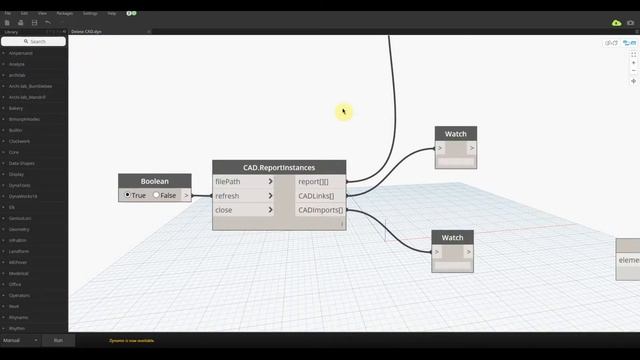This screenshot has height=360, width=640.
Task: Click the 'Dynamo is now available' update notice
Action: click(132, 340)
